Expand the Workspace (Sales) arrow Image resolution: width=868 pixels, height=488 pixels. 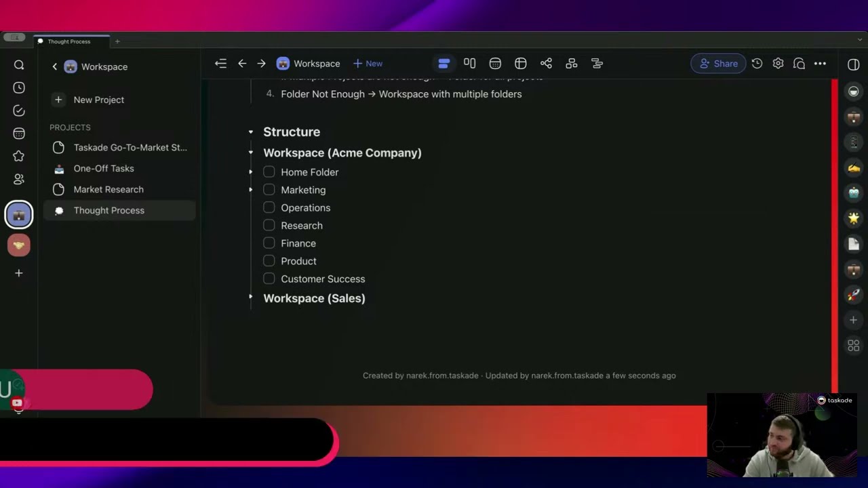[250, 297]
